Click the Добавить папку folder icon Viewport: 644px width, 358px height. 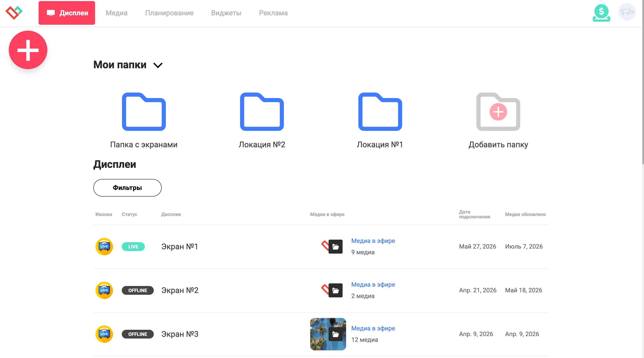(x=498, y=112)
